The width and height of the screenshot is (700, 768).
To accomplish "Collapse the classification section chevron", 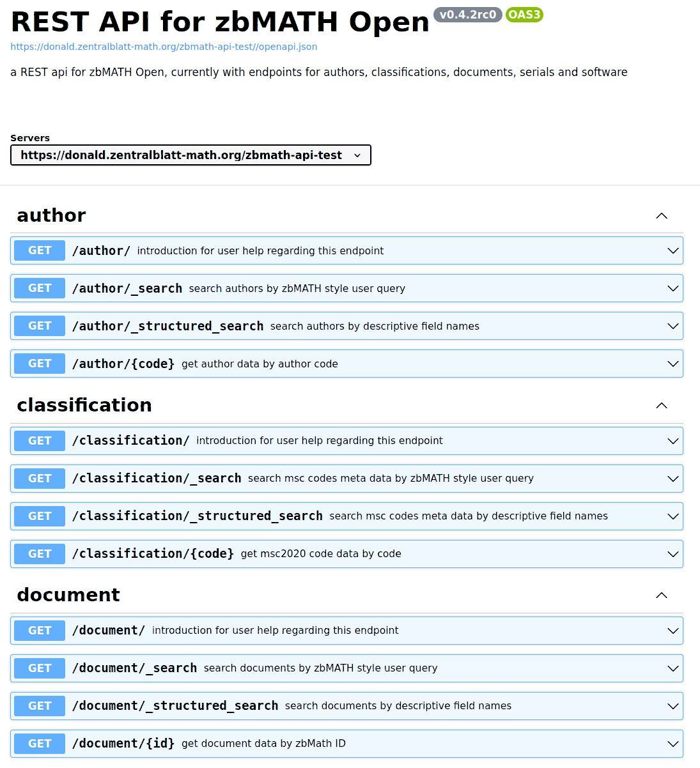I will (662, 406).
